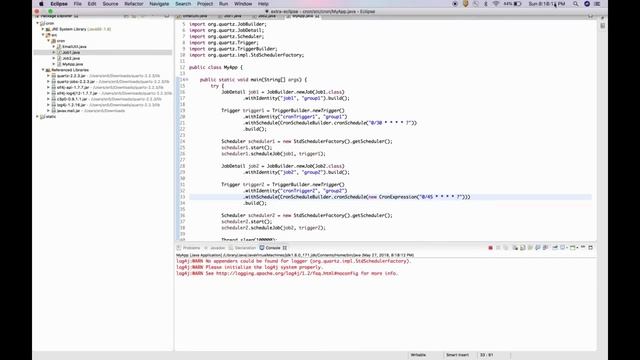Image resolution: width=640 pixels, height=360 pixels.
Task: Open the Window menu
Action: (x=243, y=4)
